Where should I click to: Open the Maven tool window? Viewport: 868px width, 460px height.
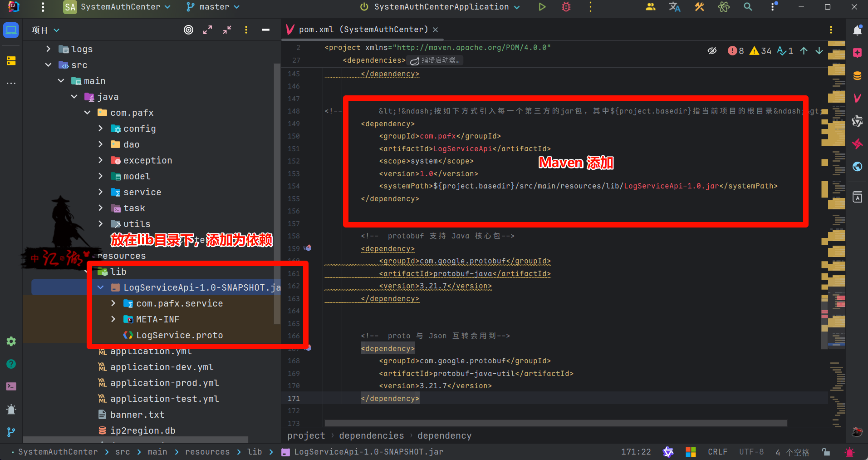(857, 98)
